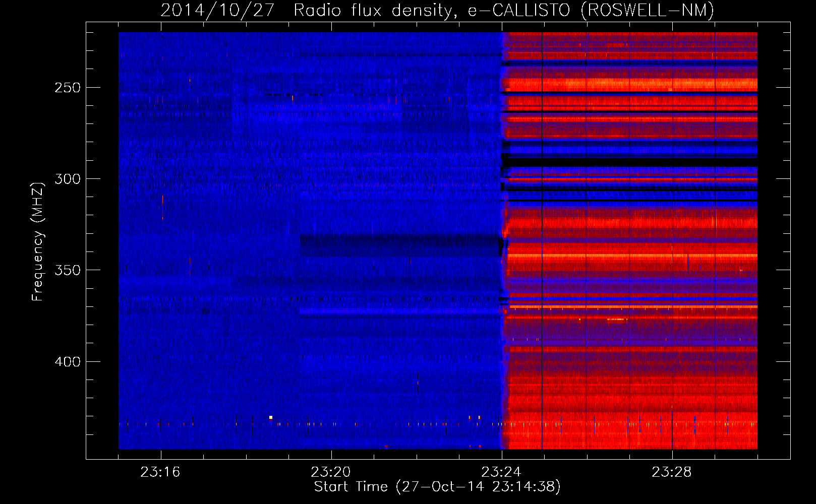
Task: Click the 23:28 time tick label
Action: tap(672, 472)
